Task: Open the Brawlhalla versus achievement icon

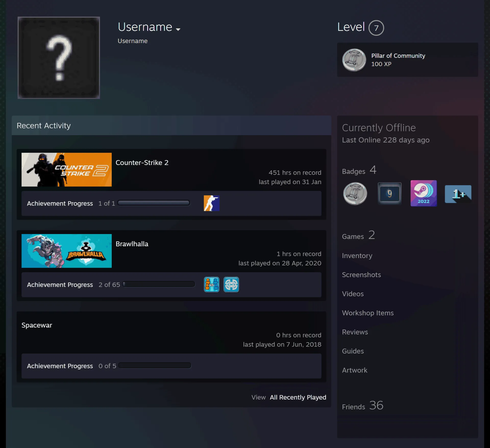Action: [x=212, y=284]
